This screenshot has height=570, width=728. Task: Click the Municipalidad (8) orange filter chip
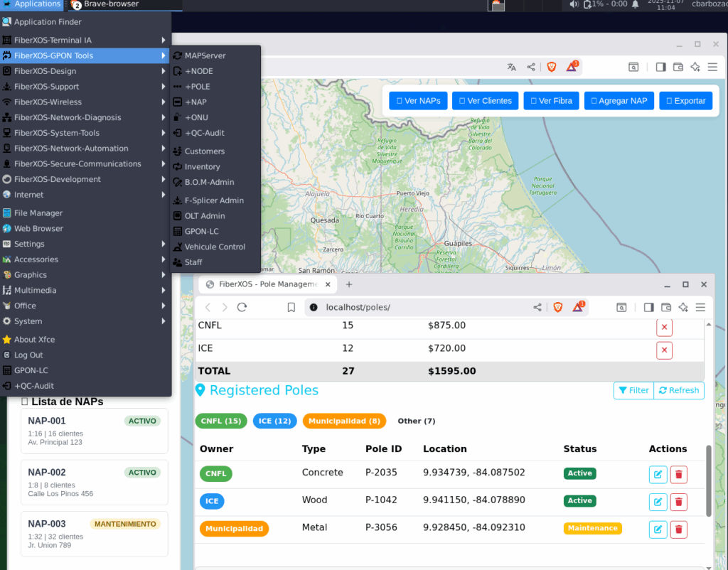pyautogui.click(x=344, y=421)
